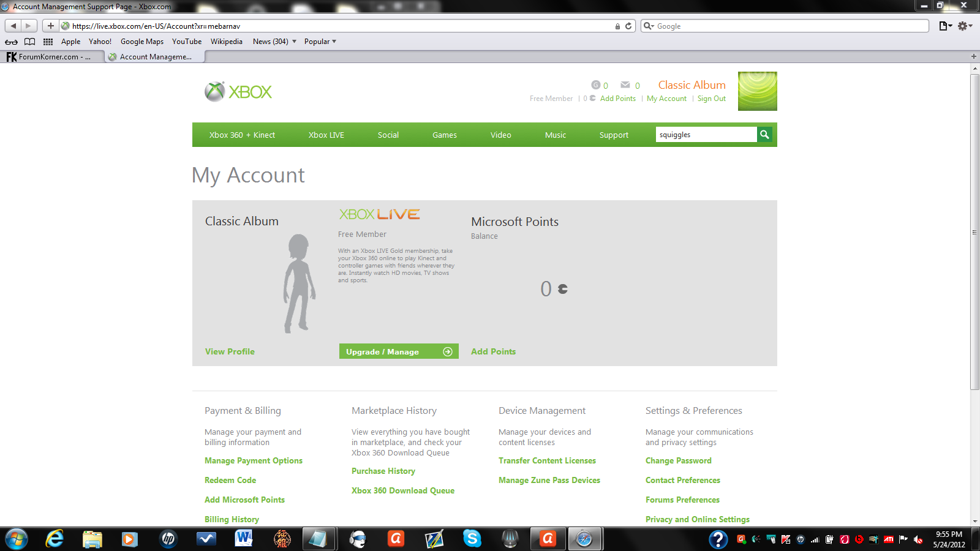Open the Redeem Code link
980x551 pixels.
(230, 481)
